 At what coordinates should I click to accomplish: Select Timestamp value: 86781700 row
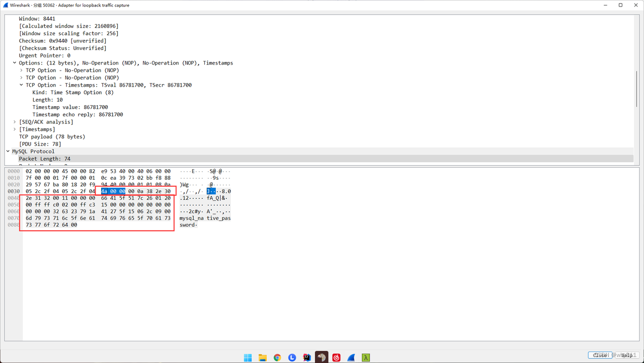319,107
